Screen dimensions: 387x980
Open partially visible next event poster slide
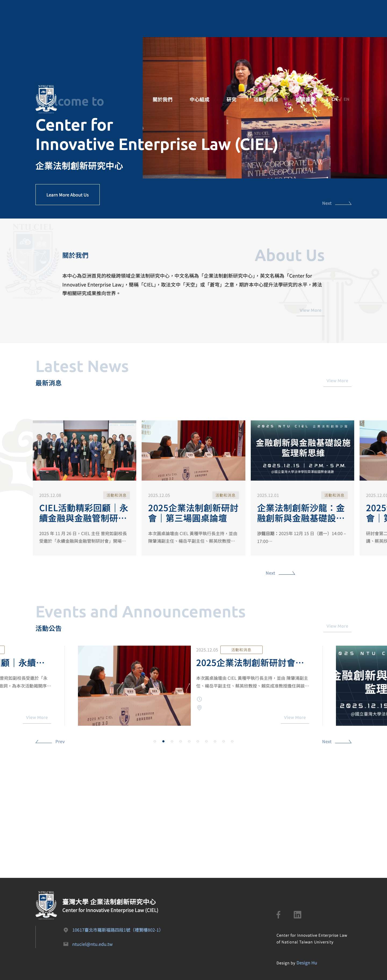tap(361, 686)
